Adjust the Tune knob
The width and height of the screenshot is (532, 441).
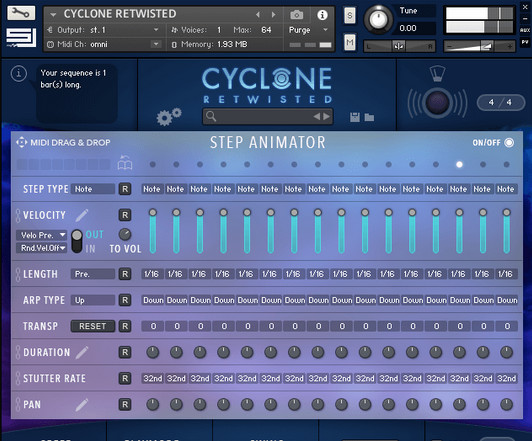tap(378, 19)
